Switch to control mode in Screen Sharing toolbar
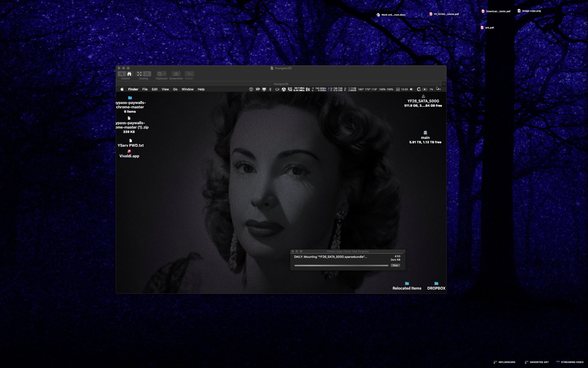Screen dimensions: 588x368 pos(121,74)
